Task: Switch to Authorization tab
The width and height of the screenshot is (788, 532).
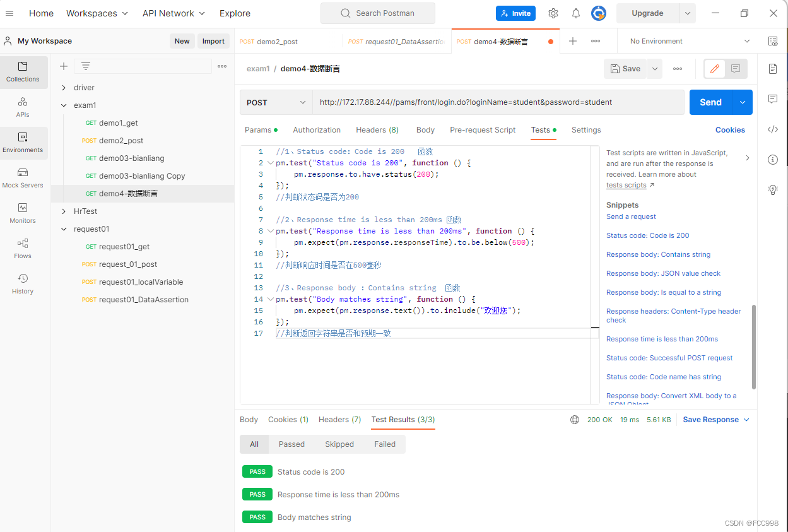Action: [x=317, y=130]
